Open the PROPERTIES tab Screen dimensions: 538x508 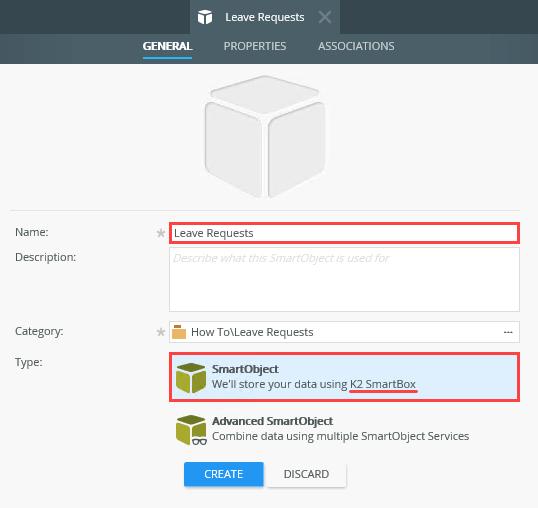(255, 46)
